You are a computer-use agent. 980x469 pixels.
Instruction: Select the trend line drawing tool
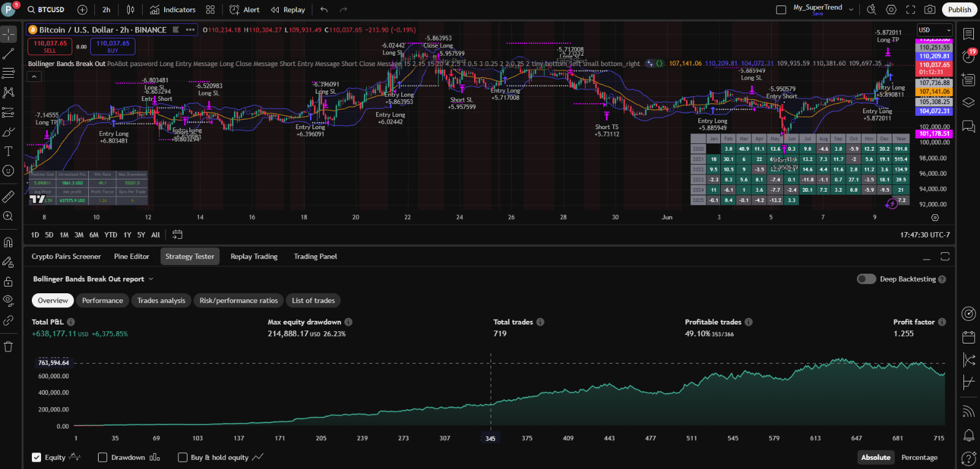tap(9, 54)
